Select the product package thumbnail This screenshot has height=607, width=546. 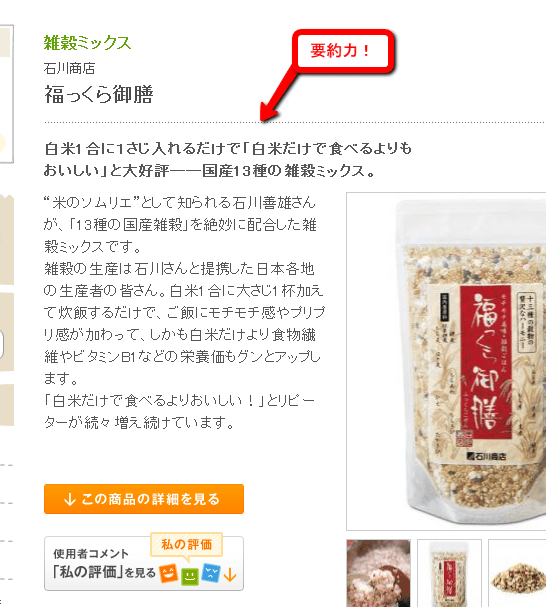(x=449, y=573)
